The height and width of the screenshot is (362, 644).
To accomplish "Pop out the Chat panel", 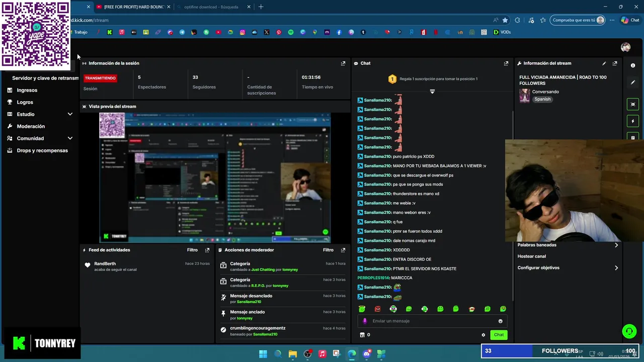I will (x=506, y=63).
